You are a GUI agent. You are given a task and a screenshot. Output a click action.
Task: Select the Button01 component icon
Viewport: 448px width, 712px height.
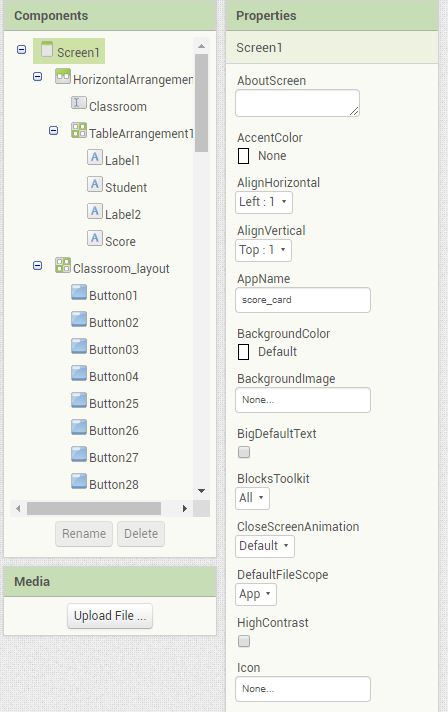(x=79, y=292)
